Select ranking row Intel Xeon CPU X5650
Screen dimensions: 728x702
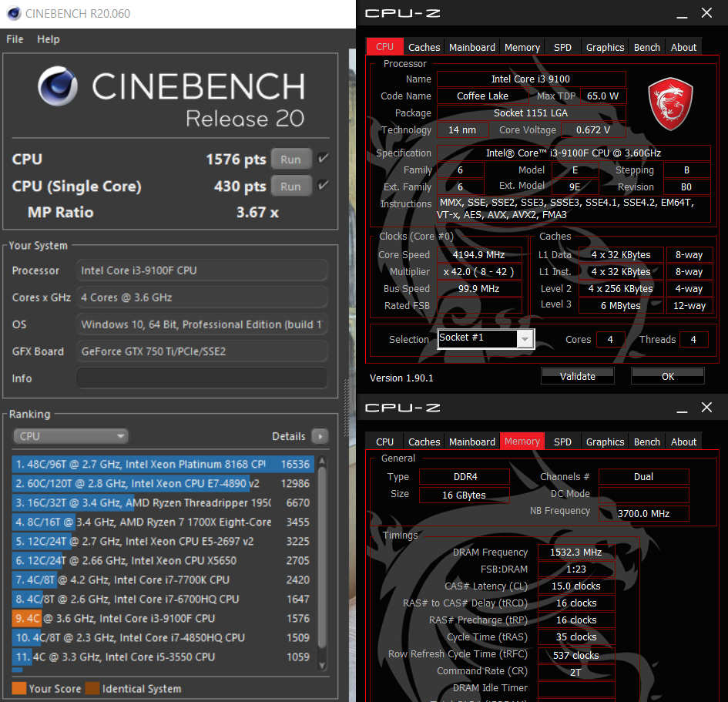pyautogui.click(x=163, y=560)
